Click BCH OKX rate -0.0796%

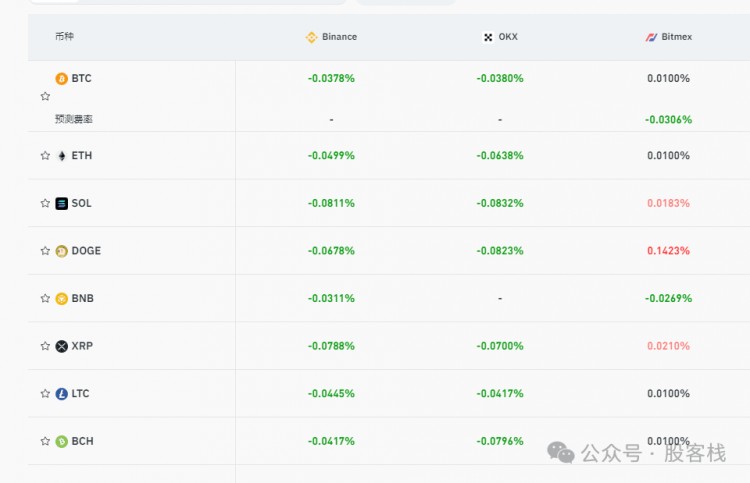pos(500,441)
